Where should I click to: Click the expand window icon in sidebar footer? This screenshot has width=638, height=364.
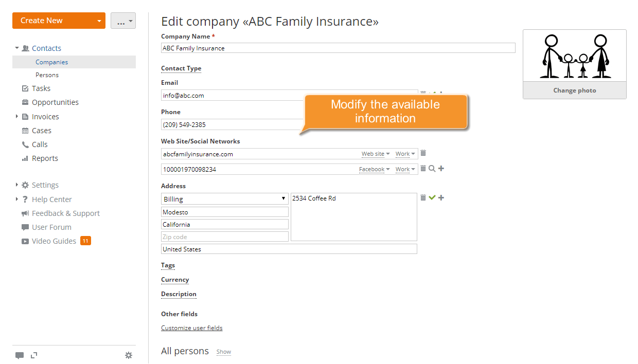coord(34,355)
